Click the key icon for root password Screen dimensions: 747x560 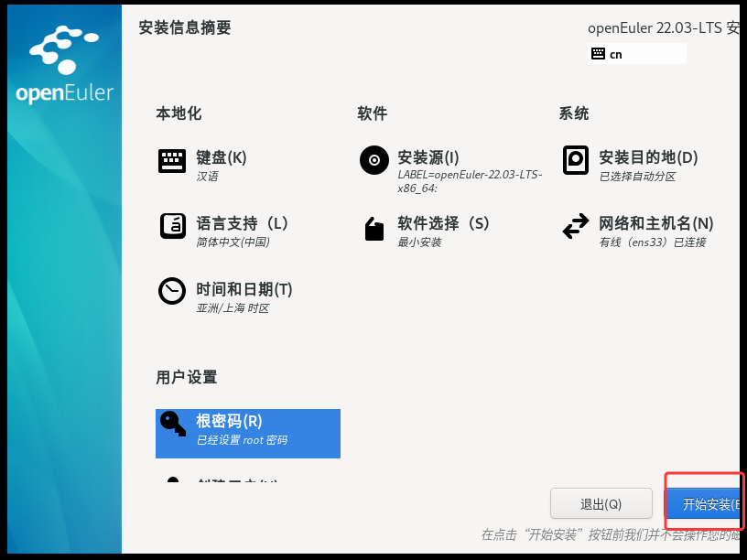(173, 424)
